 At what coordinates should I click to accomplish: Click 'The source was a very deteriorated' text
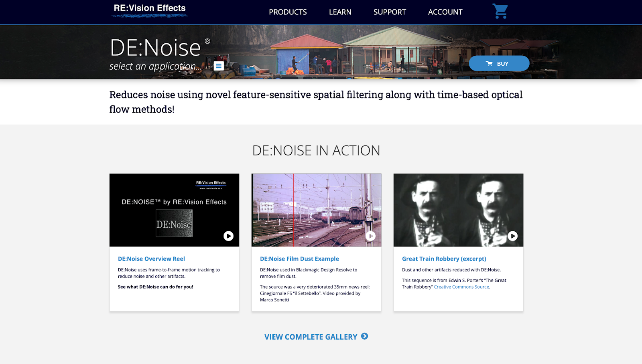click(315, 293)
